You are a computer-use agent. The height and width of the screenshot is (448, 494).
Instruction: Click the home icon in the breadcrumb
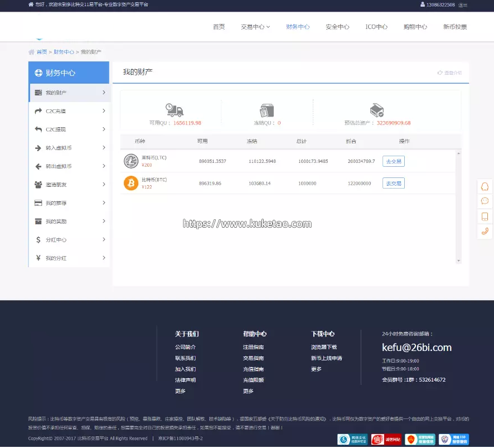coord(32,52)
